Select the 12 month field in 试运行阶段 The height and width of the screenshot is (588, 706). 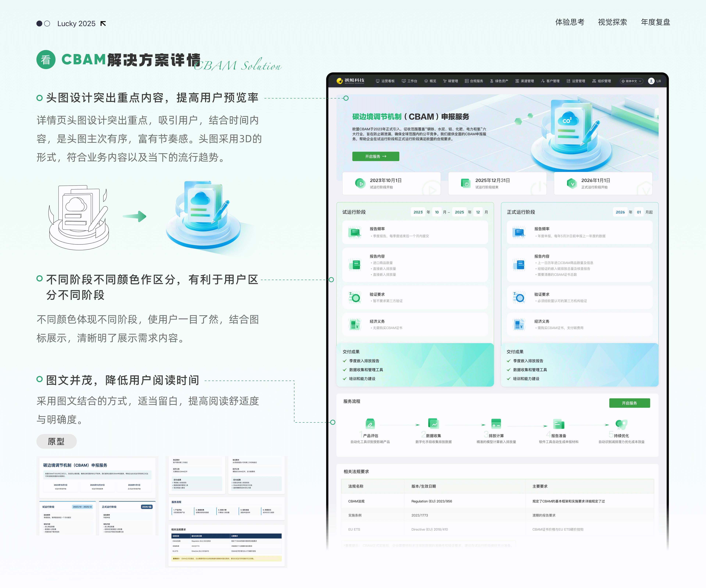478,212
